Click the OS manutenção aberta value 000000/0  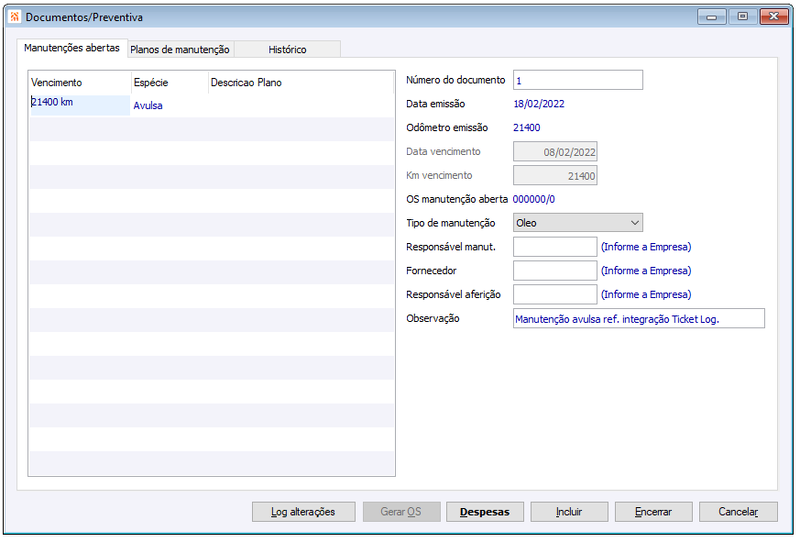[534, 200]
